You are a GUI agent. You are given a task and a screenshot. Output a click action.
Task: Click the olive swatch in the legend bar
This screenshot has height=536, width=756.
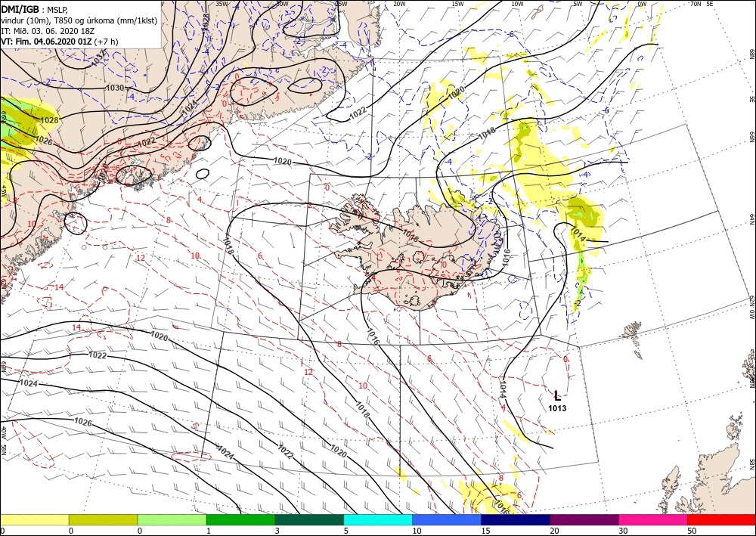click(x=103, y=519)
